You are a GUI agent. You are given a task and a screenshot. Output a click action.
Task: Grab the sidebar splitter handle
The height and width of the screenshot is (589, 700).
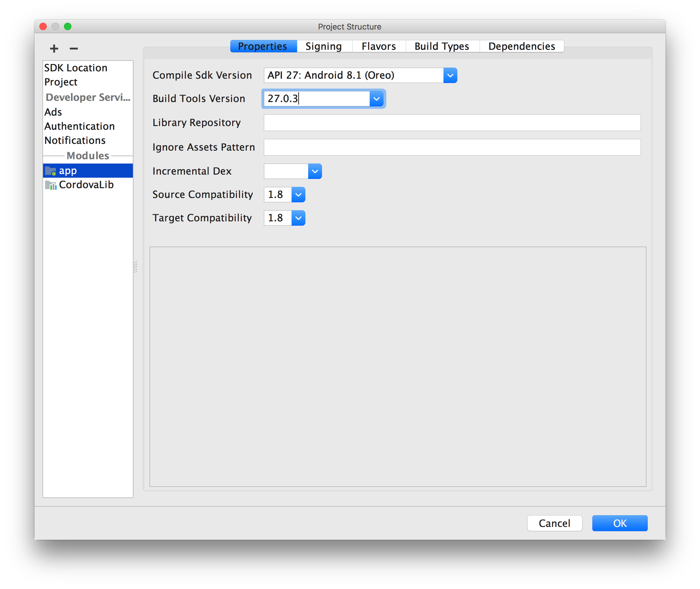pyautogui.click(x=136, y=267)
